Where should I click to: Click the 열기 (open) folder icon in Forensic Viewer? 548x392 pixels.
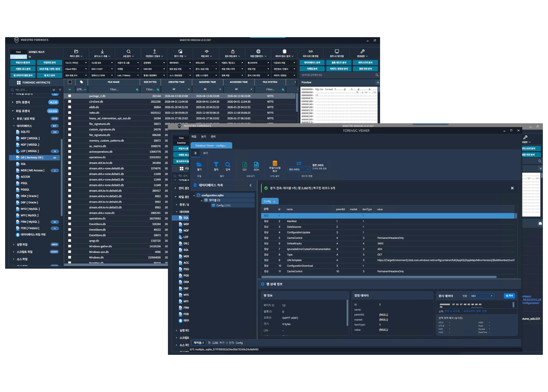pyautogui.click(x=199, y=165)
